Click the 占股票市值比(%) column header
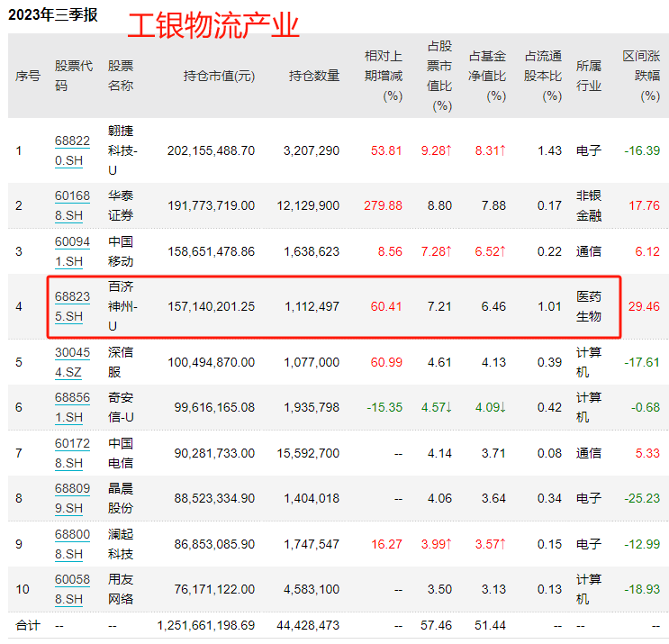This screenshot has height=644, width=669. [439, 76]
